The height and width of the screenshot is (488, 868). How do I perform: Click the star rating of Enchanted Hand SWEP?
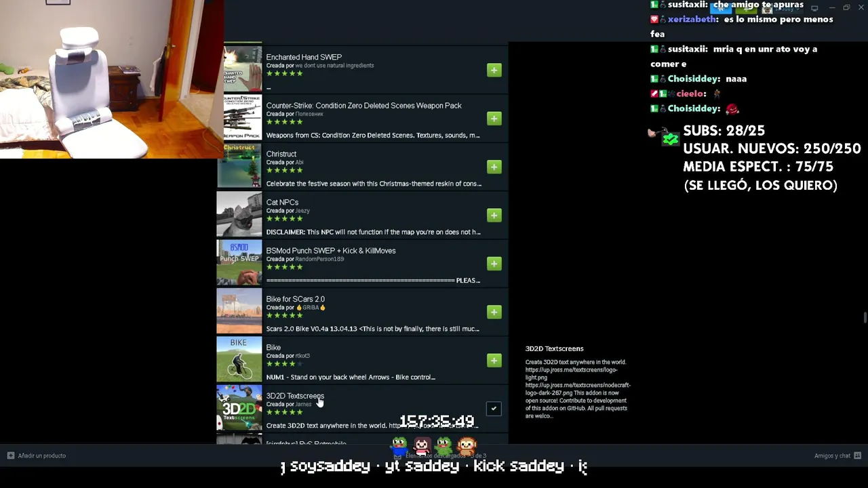pyautogui.click(x=285, y=73)
